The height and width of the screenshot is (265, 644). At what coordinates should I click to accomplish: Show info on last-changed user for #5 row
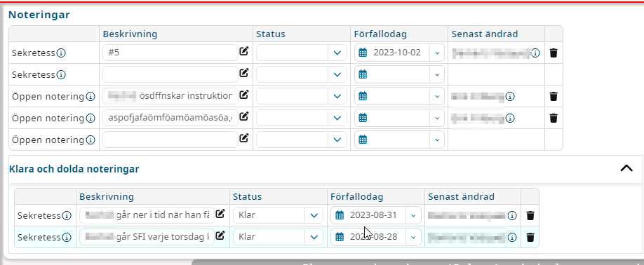tap(535, 53)
